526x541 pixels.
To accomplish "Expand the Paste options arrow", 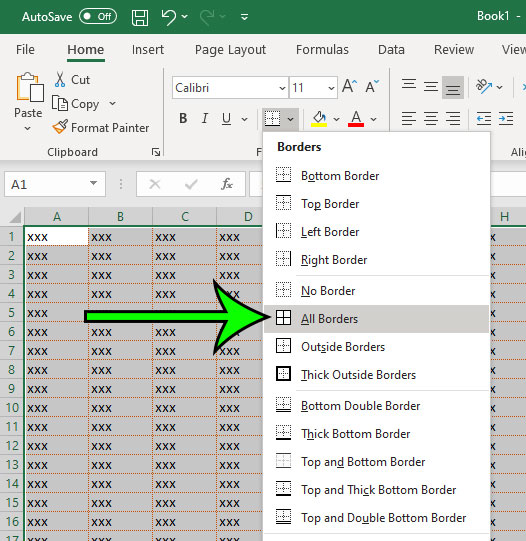I will (28, 128).
